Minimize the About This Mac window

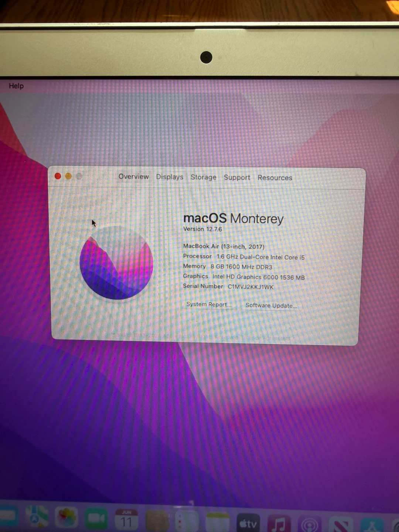click(x=68, y=176)
